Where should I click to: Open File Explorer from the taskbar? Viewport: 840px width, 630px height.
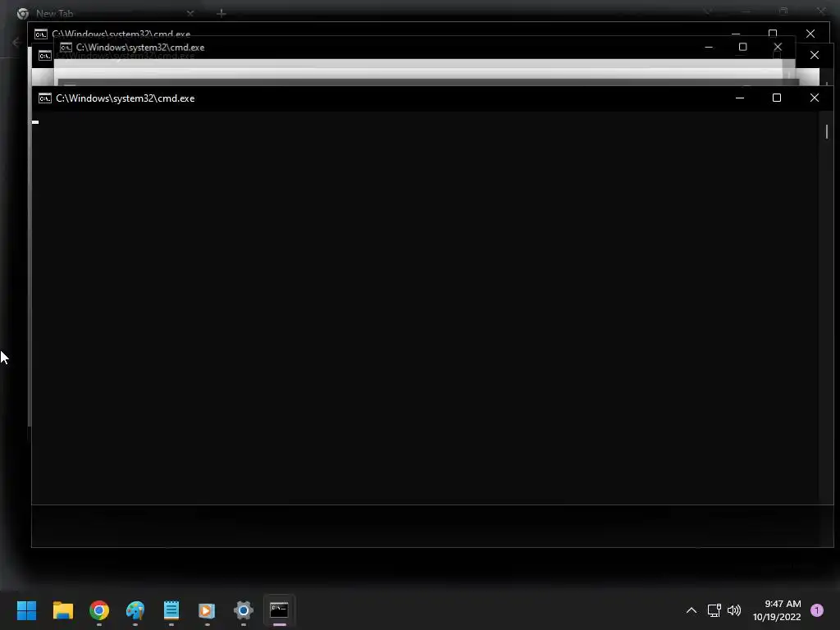pos(62,610)
